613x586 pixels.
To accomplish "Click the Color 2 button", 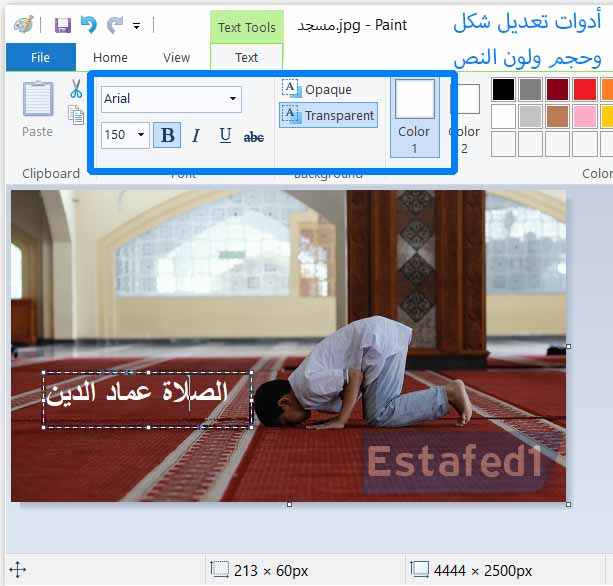I will 465,114.
